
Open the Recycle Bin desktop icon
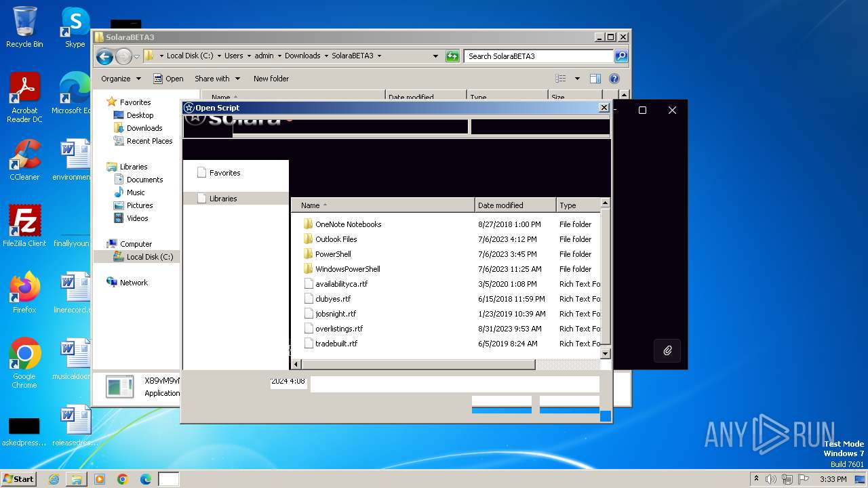24,27
